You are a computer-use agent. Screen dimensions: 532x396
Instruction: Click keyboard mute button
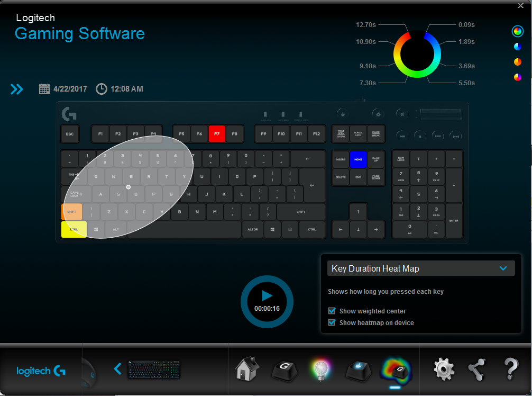(x=402, y=114)
